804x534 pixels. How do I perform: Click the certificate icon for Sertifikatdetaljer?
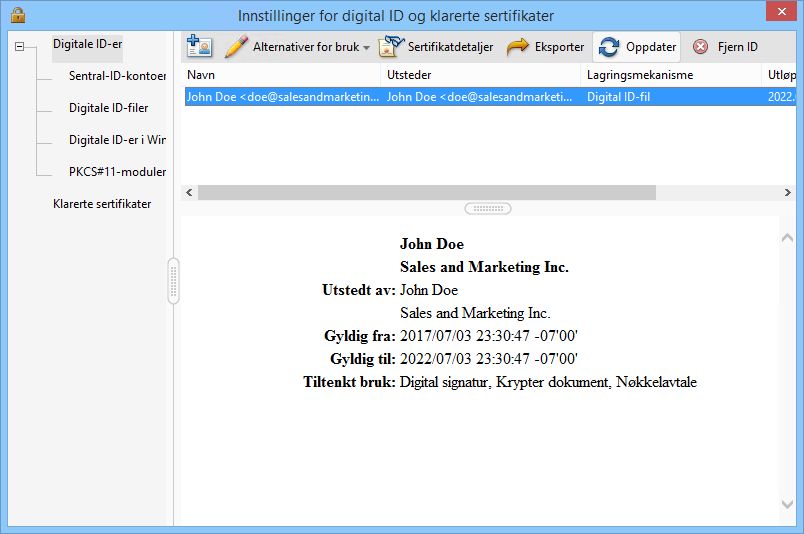point(391,46)
